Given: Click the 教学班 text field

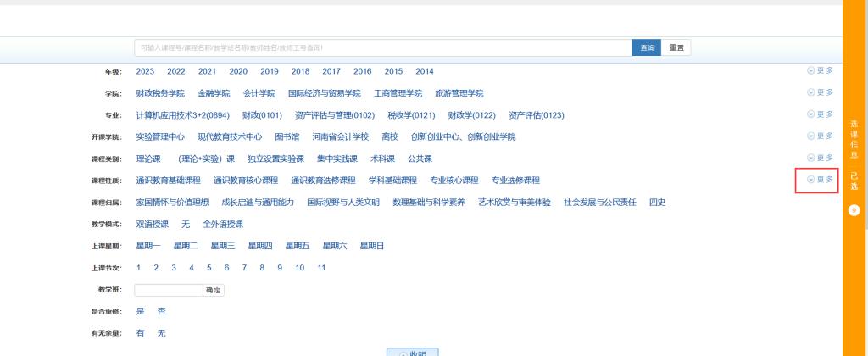Looking at the screenshot, I should coord(169,290).
